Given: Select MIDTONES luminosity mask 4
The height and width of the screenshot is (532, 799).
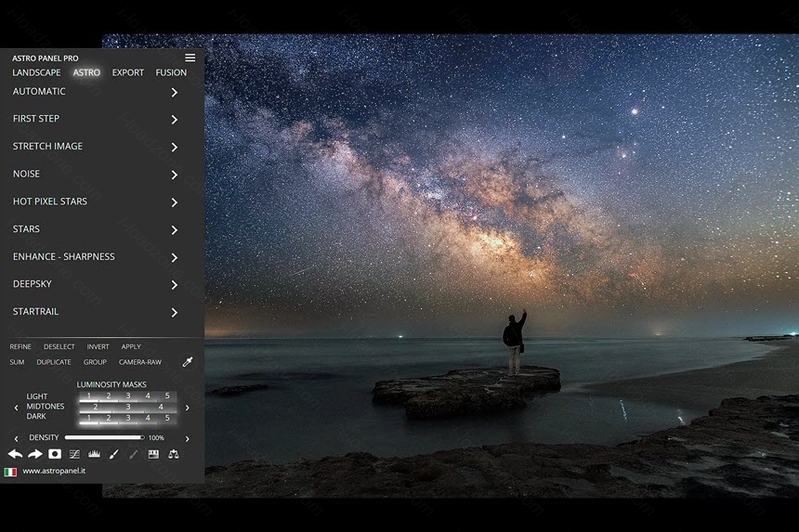Looking at the screenshot, I should coord(161,407).
